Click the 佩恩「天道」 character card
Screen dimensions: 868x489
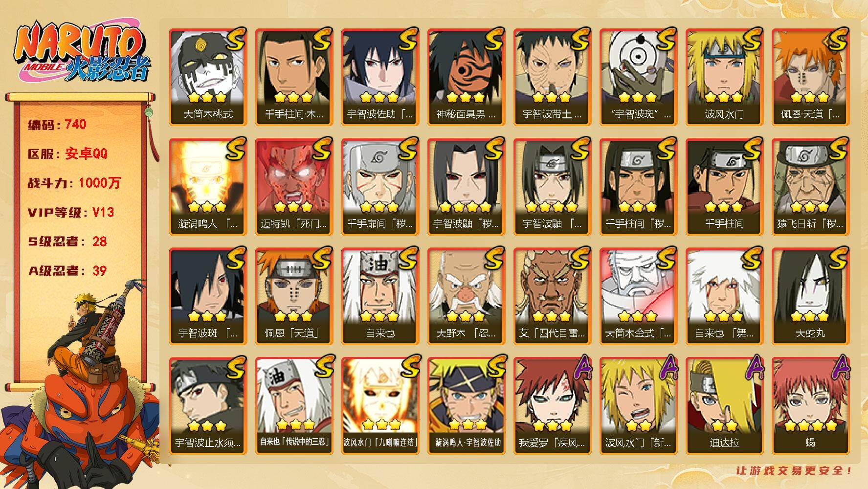(294, 296)
